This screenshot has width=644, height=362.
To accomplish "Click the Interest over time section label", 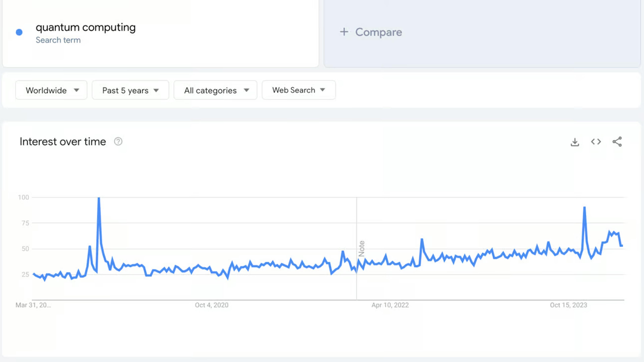I will [63, 142].
